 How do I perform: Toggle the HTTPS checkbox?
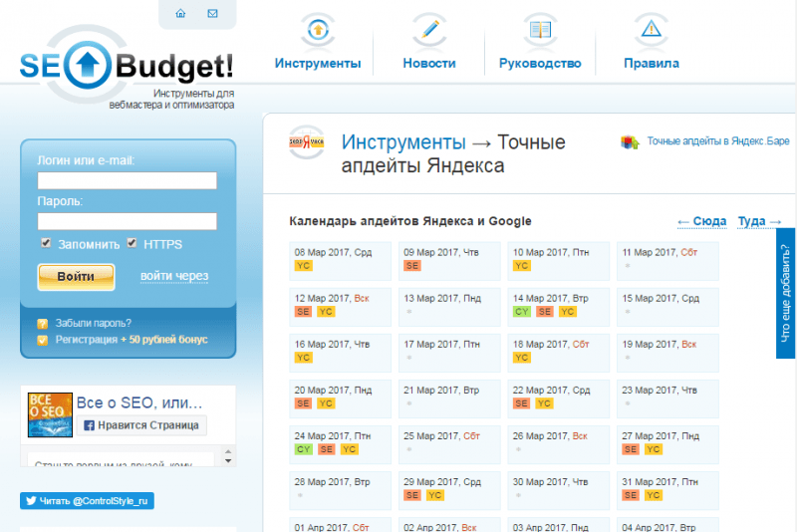point(132,243)
